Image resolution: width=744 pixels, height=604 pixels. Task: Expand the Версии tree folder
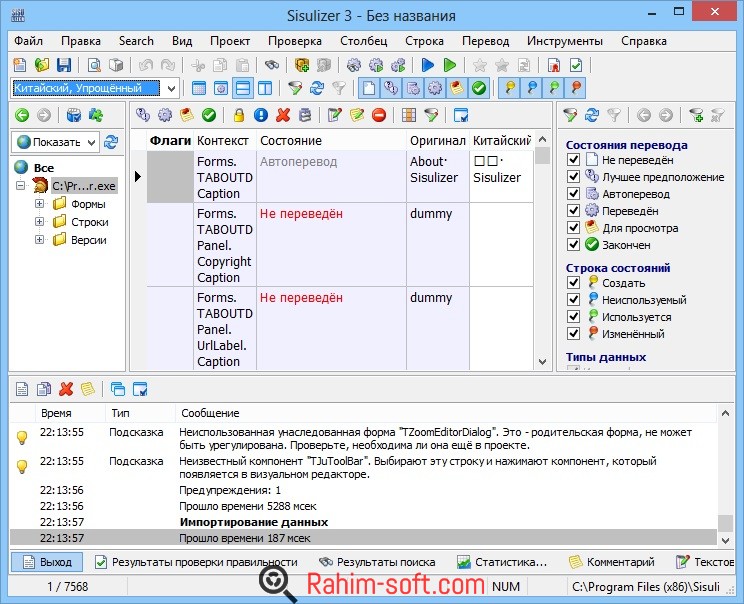coord(39,240)
